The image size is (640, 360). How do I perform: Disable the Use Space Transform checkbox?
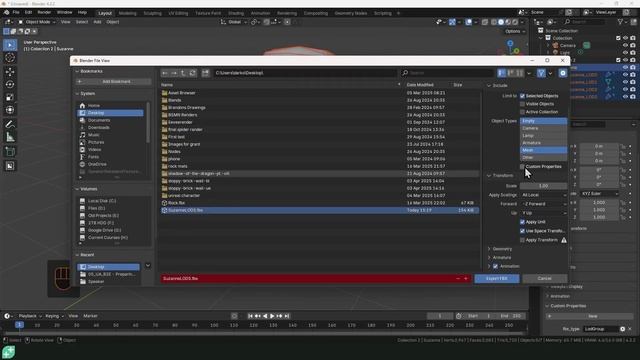(522, 231)
